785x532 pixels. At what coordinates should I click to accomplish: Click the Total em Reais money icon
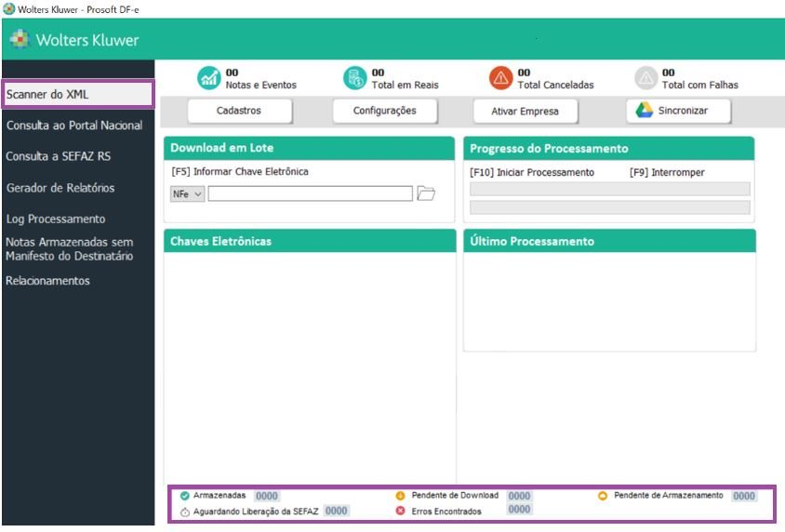(x=355, y=78)
